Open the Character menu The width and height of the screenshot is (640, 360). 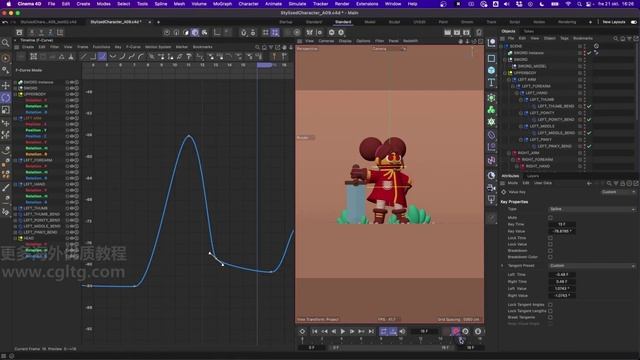(x=248, y=4)
